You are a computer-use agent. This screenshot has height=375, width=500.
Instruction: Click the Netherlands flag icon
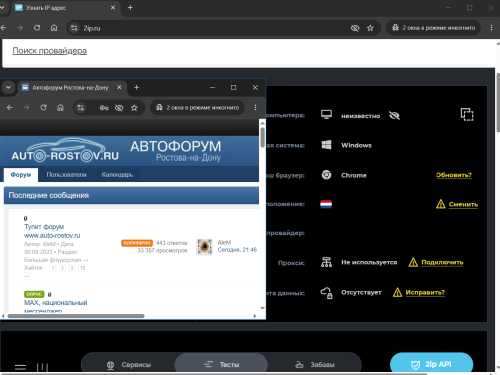pyautogui.click(x=326, y=204)
